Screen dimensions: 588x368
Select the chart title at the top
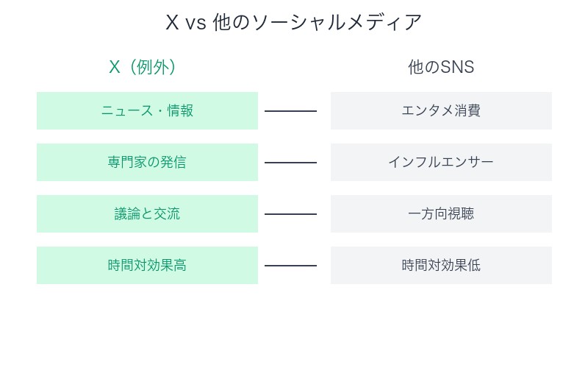coord(294,22)
